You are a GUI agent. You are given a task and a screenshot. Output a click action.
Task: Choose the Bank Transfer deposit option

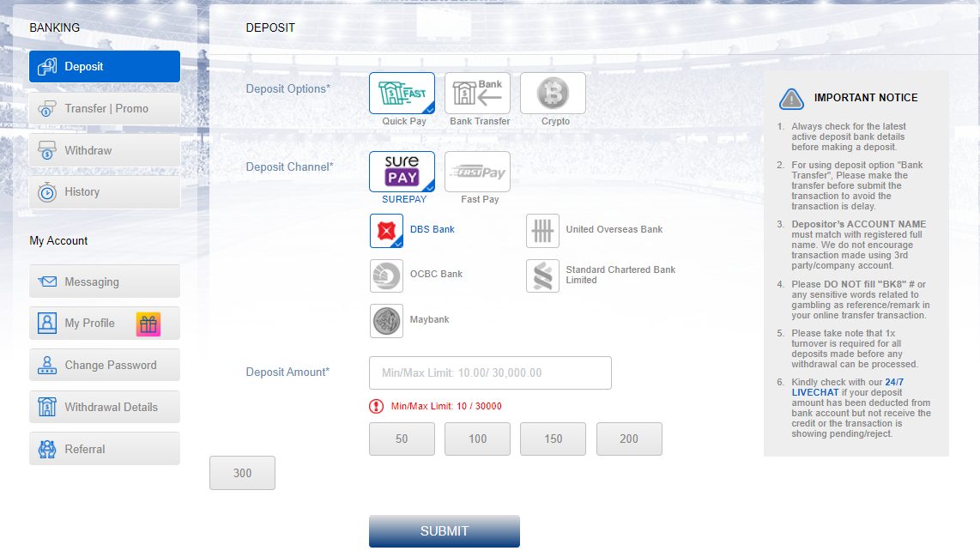pos(477,93)
